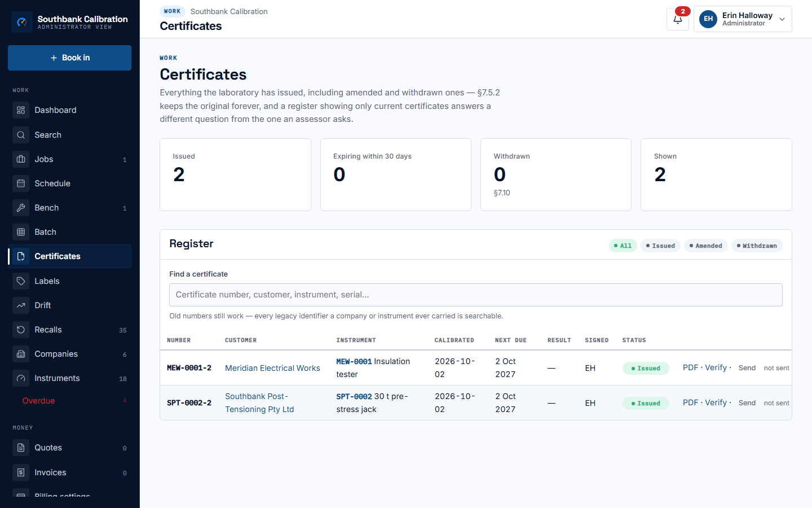Image resolution: width=812 pixels, height=508 pixels.
Task: Open Meridian Electrical Works customer link
Action: pos(272,368)
